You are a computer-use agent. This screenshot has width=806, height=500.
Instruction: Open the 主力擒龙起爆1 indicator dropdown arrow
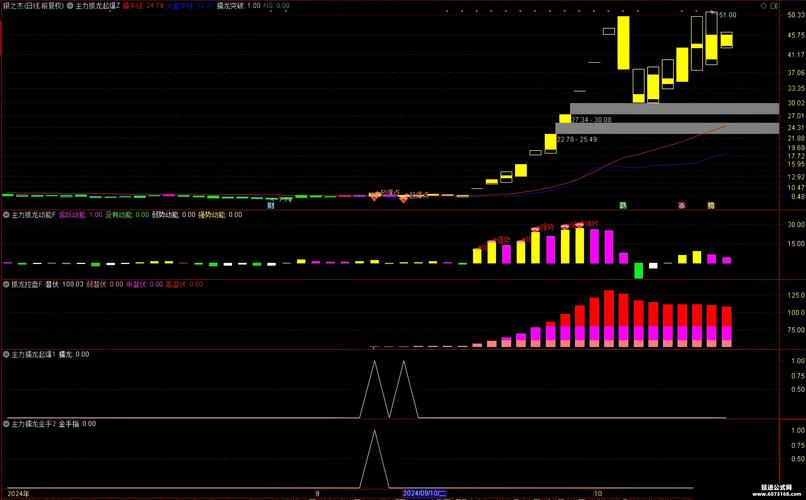pyautogui.click(x=7, y=354)
